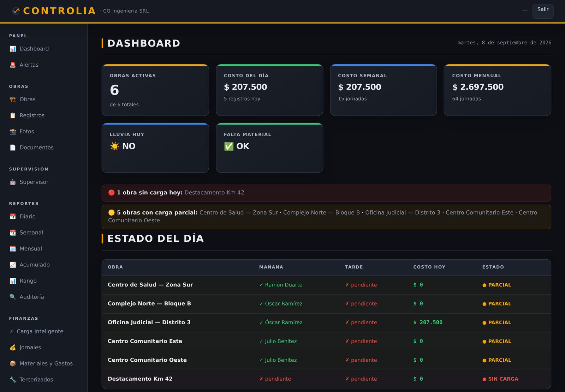Select the Falta Material OK status card
The height and width of the screenshot is (392, 565).
click(x=269, y=148)
